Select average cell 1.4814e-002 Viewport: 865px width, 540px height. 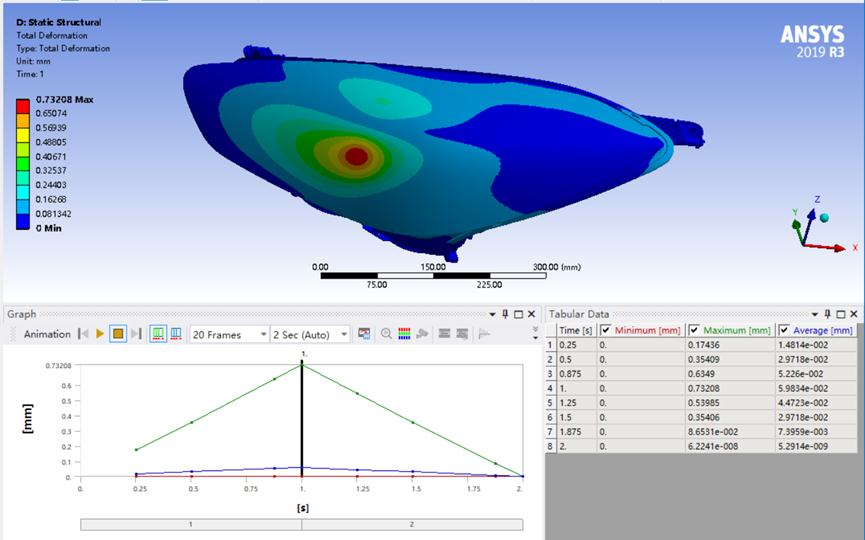816,345
